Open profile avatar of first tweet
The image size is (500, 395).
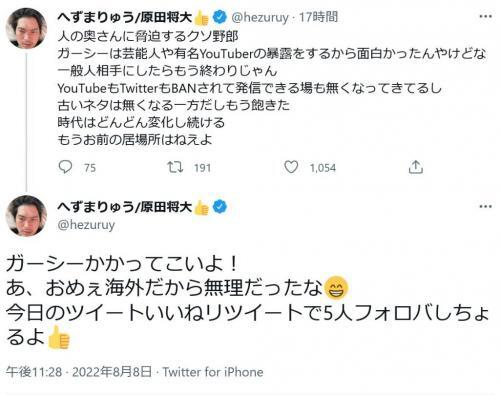(x=27, y=28)
